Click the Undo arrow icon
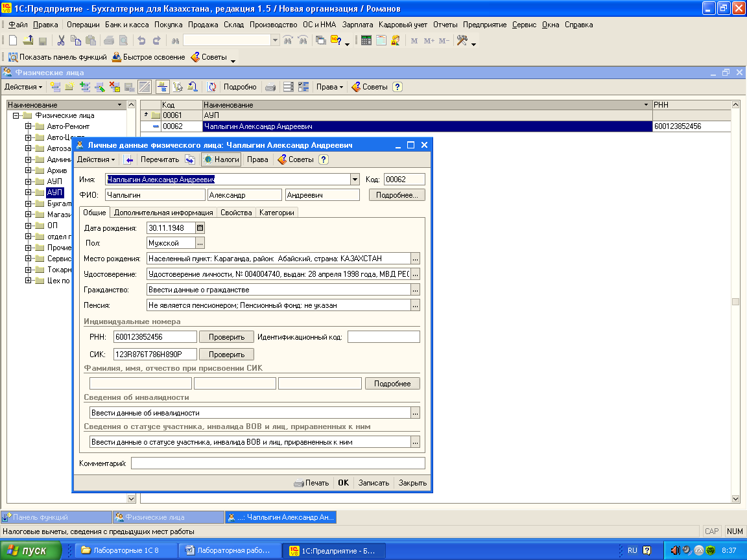 pos(141,40)
